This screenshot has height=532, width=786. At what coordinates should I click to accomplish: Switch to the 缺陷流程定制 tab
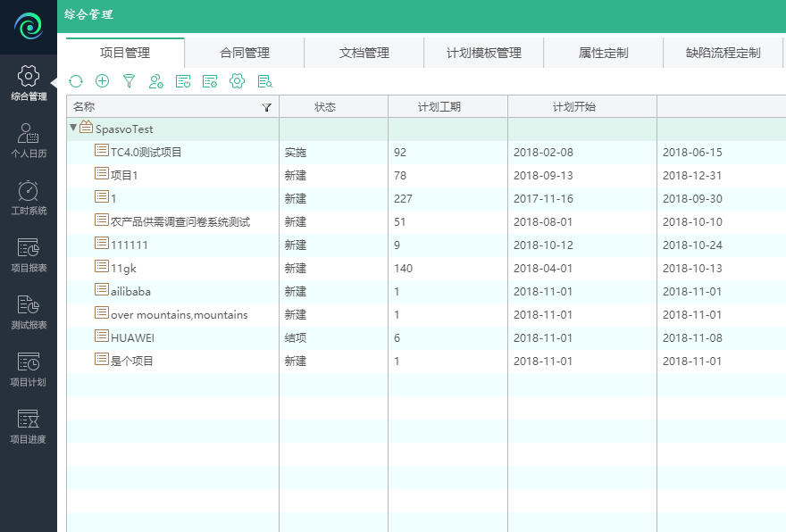coord(723,53)
